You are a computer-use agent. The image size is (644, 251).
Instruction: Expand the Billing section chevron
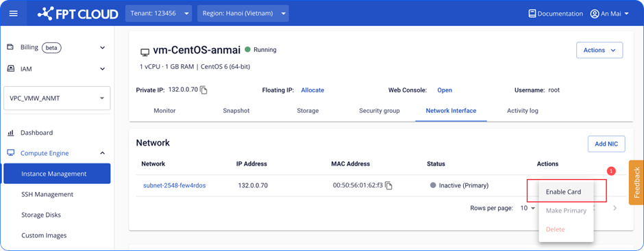click(103, 48)
